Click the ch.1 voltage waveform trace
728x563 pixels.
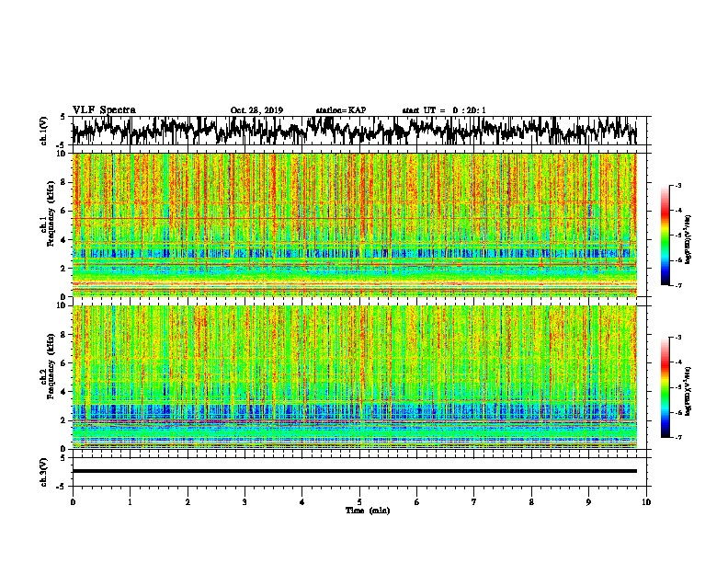pos(355,131)
